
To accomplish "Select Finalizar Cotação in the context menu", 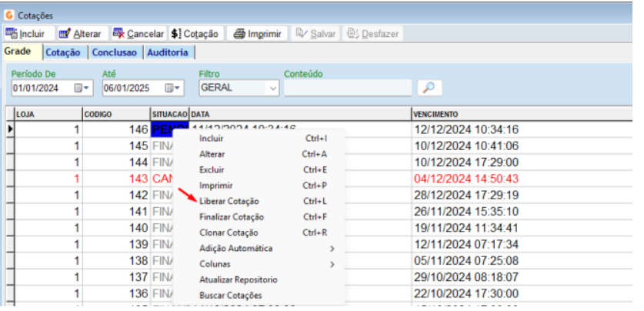I will coord(259,217).
